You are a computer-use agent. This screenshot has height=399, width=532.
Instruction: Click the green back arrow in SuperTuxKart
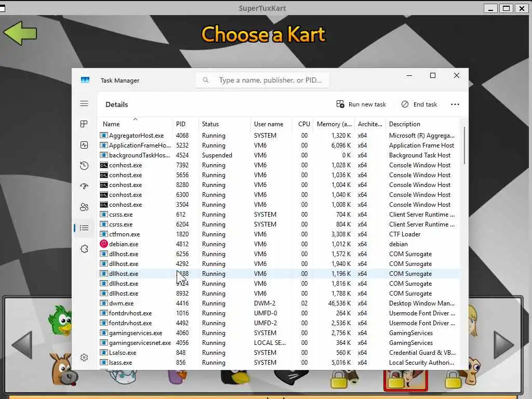(x=20, y=33)
